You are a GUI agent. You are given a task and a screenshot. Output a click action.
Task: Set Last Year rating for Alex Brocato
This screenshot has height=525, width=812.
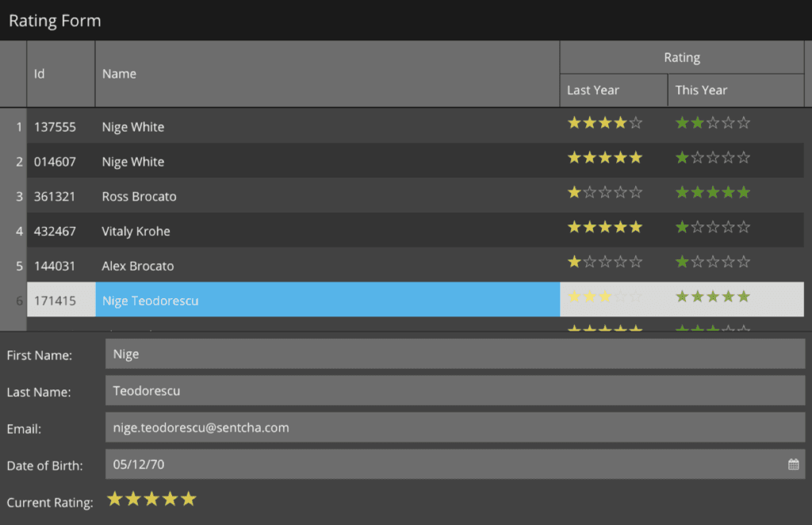605,262
